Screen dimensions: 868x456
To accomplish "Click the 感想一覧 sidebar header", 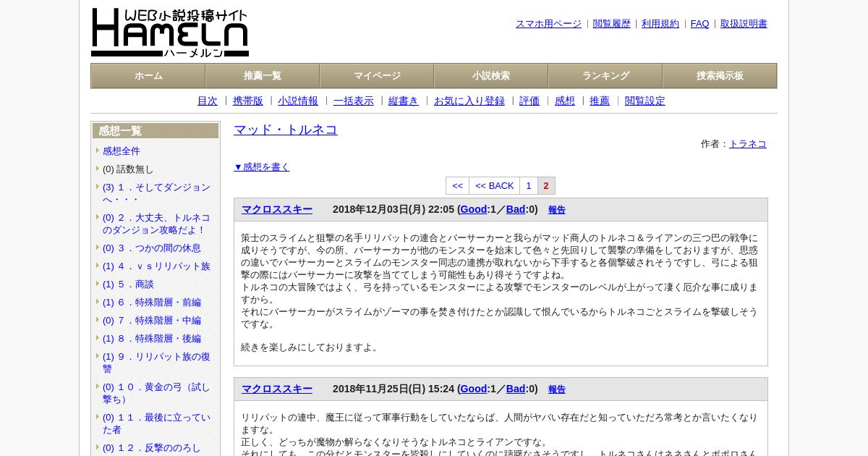I will (156, 131).
